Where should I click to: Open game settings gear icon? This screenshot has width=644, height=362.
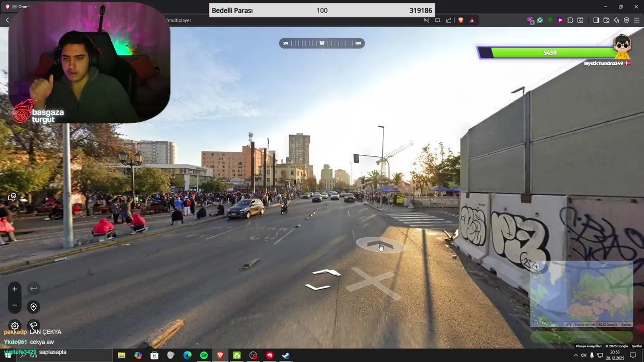pyautogui.click(x=15, y=326)
